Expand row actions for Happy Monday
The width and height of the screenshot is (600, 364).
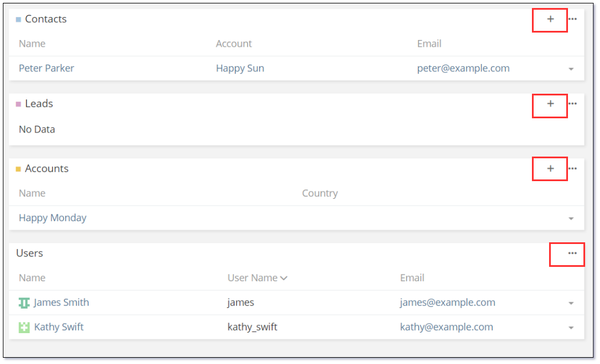pos(571,219)
